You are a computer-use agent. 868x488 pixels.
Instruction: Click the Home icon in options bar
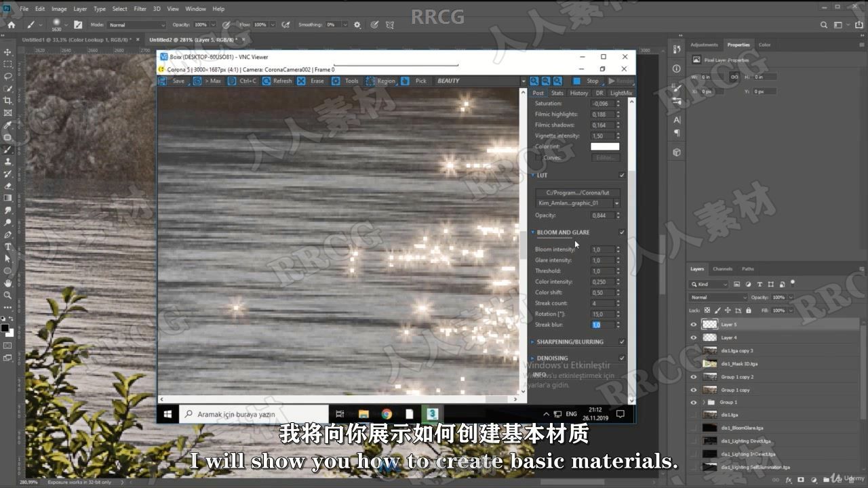(x=11, y=24)
